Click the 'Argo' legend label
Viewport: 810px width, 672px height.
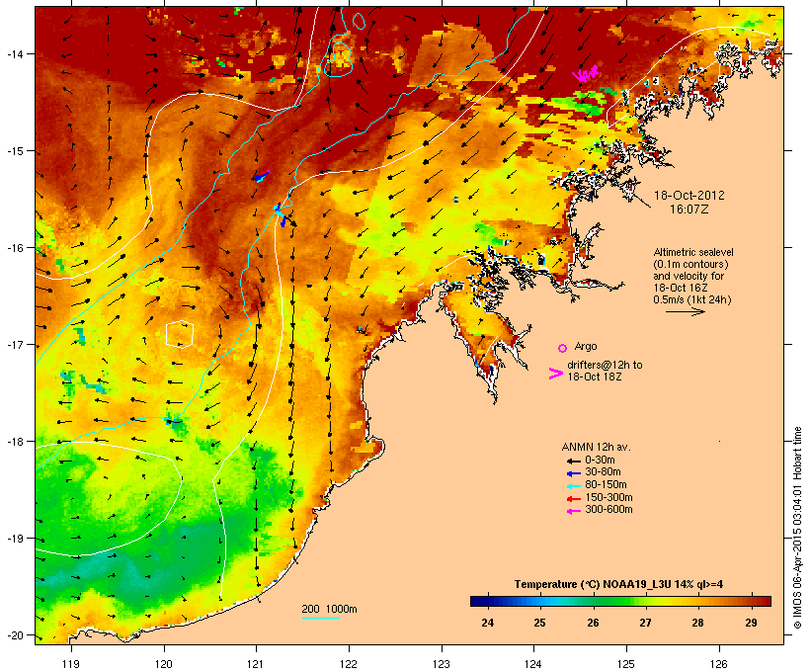tap(586, 346)
